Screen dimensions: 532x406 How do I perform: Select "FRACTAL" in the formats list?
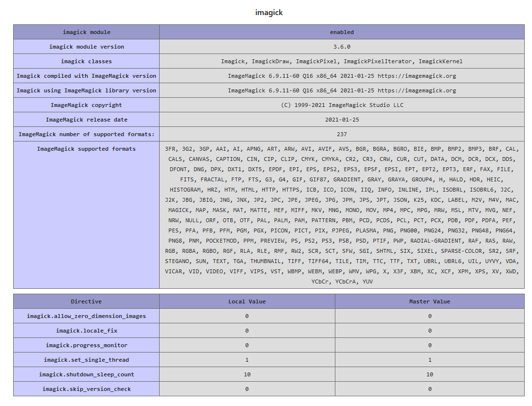(212, 179)
